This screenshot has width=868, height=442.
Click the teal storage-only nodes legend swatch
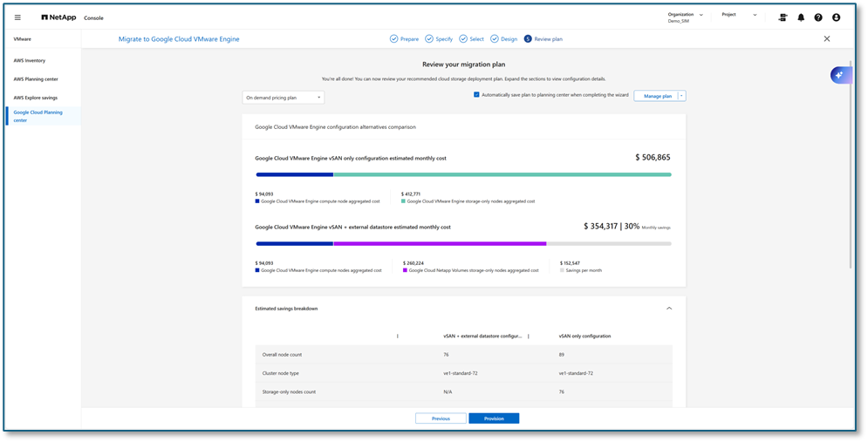(x=404, y=201)
